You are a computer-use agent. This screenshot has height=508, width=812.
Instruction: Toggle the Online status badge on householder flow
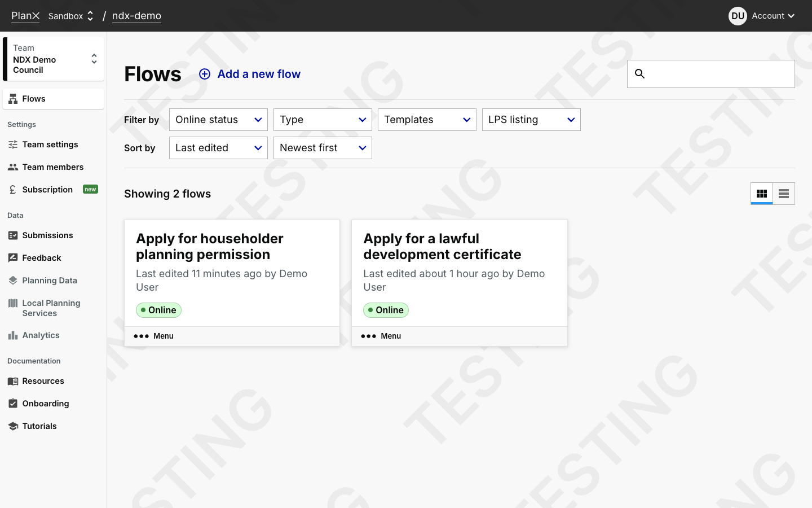(x=158, y=310)
